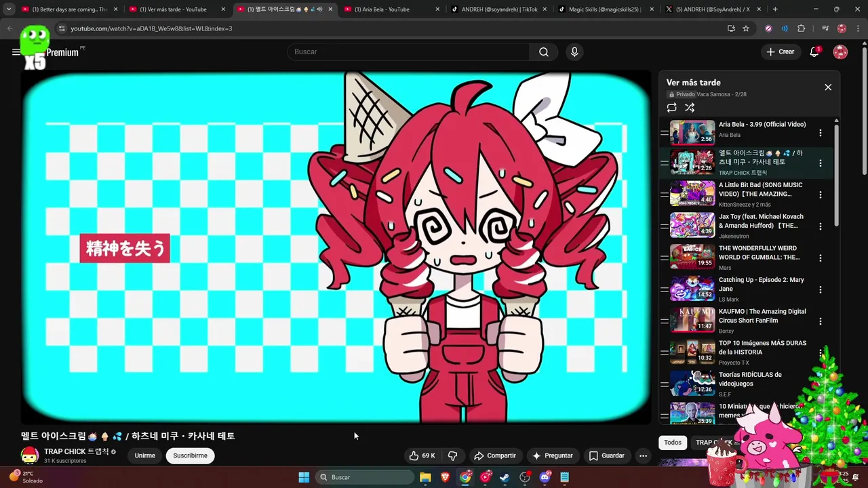The image size is (868, 488).
Task: Open YouTube notifications bell
Action: point(814,52)
